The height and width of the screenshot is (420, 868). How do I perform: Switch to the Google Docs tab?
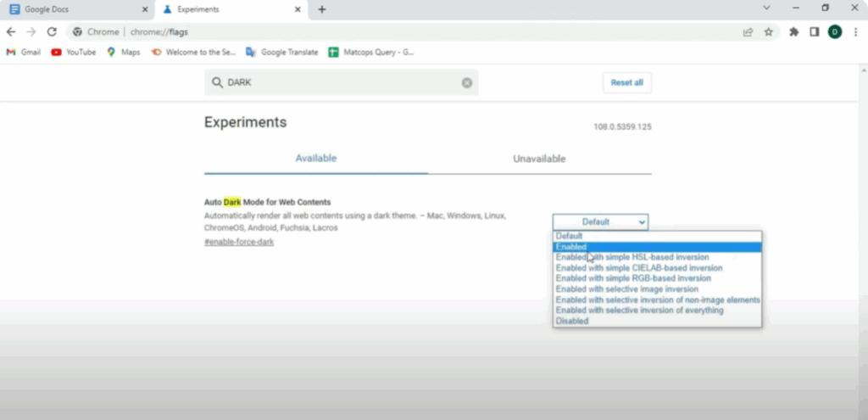click(x=77, y=10)
